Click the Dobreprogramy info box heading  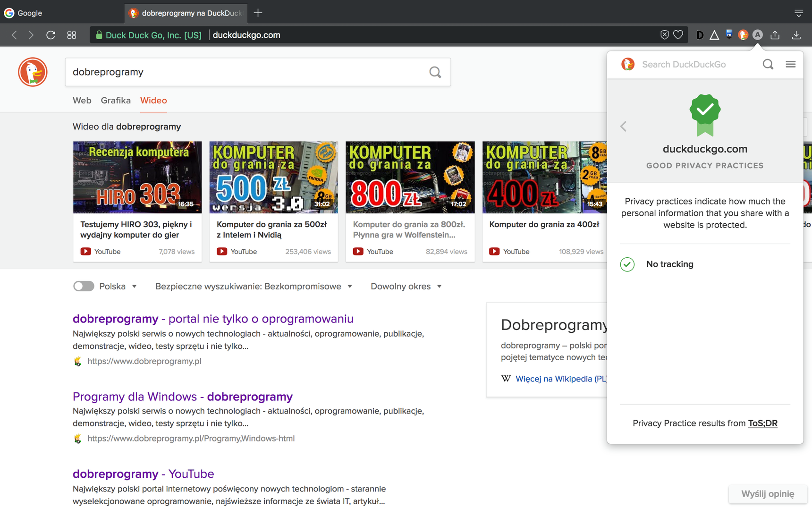point(554,325)
